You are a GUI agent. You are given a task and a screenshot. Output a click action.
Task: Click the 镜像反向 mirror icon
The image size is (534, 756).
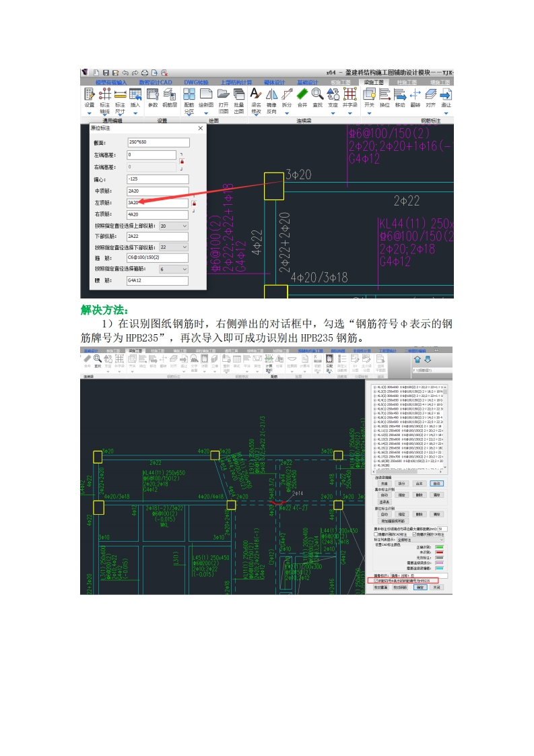pyautogui.click(x=271, y=94)
